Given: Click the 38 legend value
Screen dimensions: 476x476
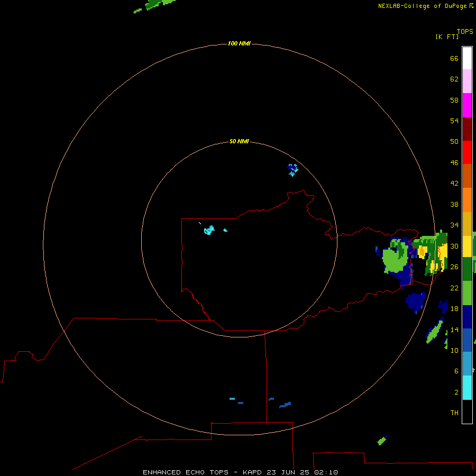Looking at the screenshot, I should click(x=454, y=204).
